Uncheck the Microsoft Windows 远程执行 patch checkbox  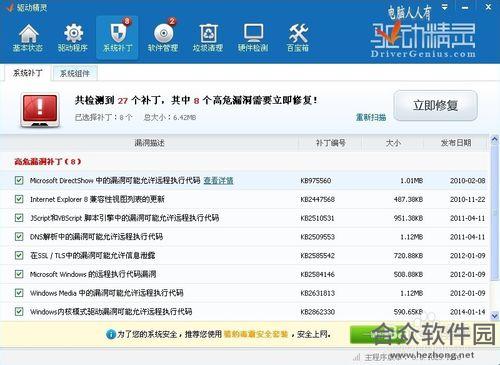tap(19, 274)
